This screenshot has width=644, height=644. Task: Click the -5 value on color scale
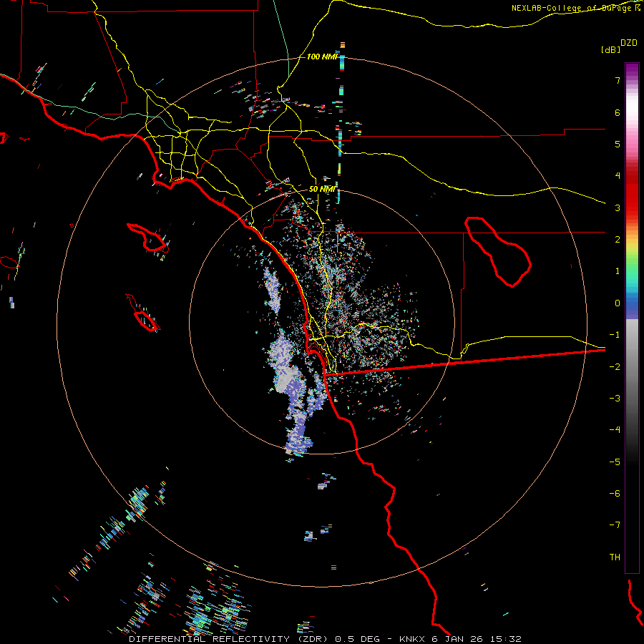point(615,462)
